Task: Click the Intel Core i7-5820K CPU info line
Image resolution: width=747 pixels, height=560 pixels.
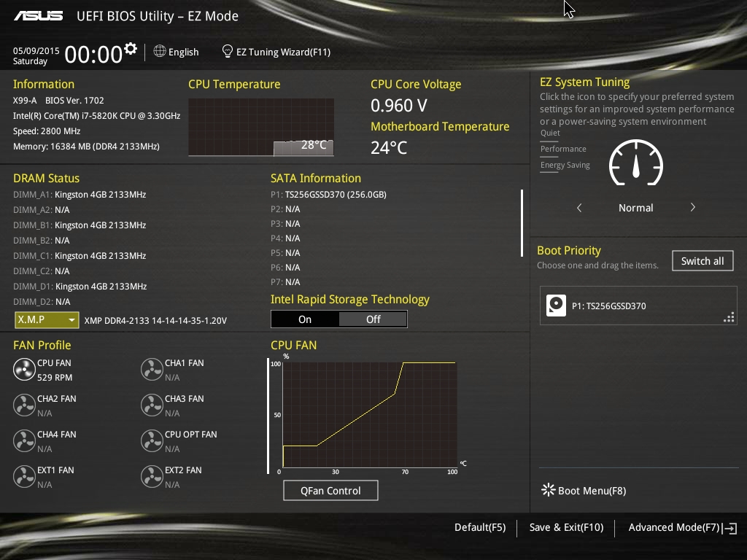Action: [x=97, y=116]
